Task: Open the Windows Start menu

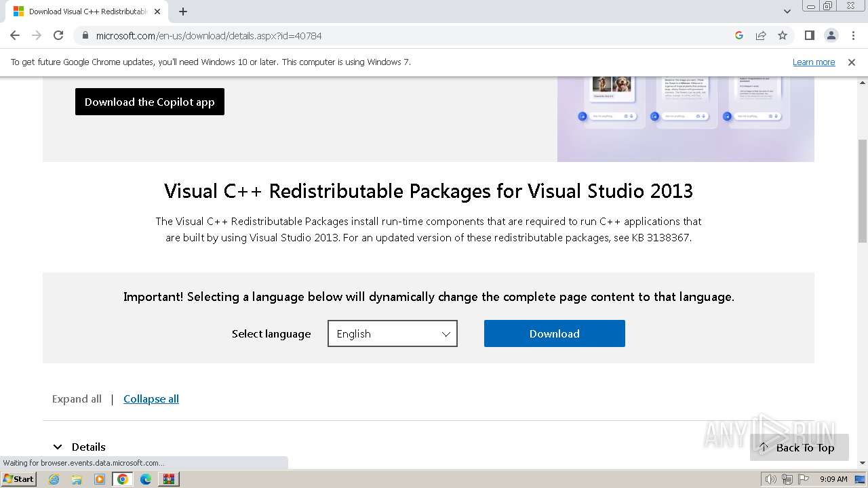Action: point(19,479)
